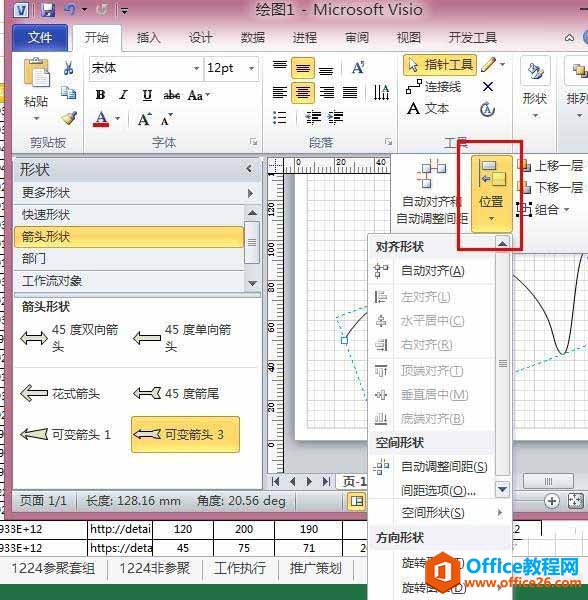Click the Format Painter brush icon

click(x=69, y=118)
